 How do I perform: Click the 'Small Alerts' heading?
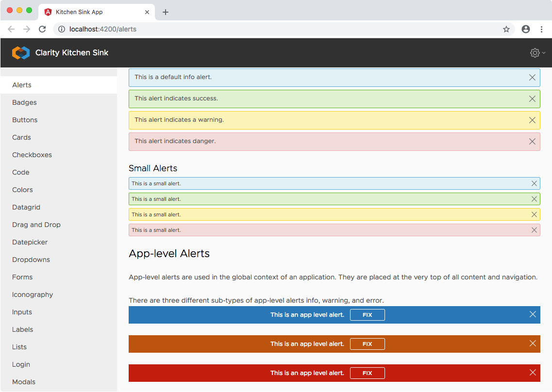153,168
